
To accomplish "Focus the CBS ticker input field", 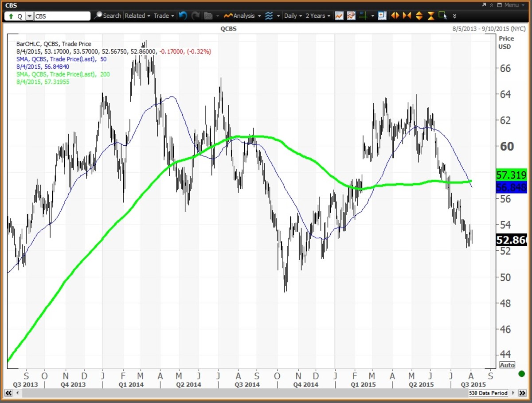I will coord(62,16).
